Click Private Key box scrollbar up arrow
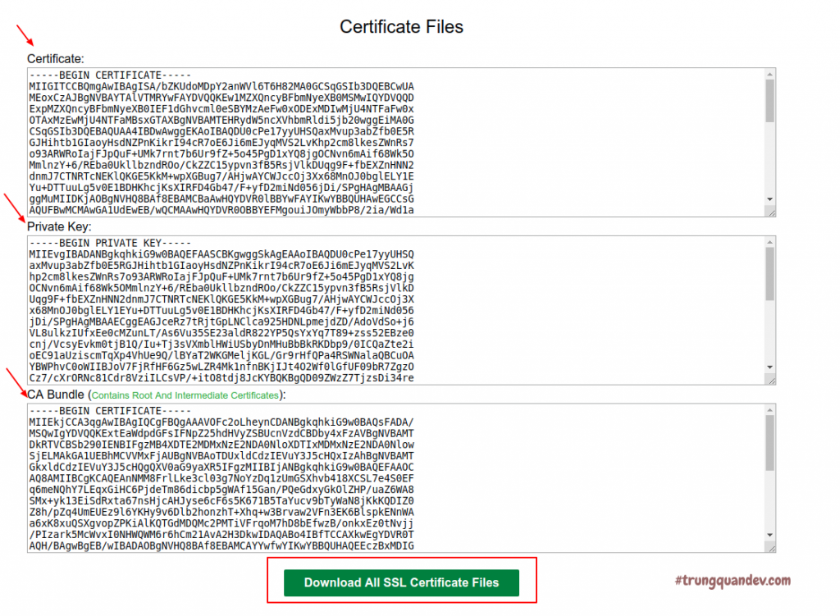The width and height of the screenshot is (840, 616). [769, 242]
